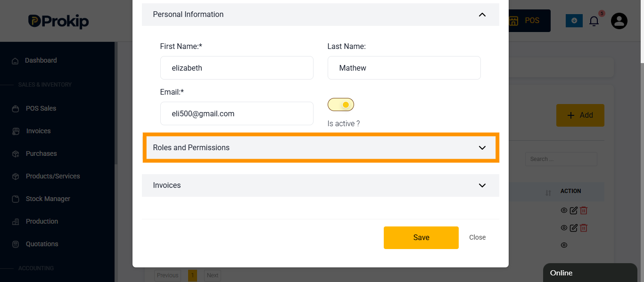
Task: Expand the Roles and Permissions section
Action: pyautogui.click(x=321, y=147)
